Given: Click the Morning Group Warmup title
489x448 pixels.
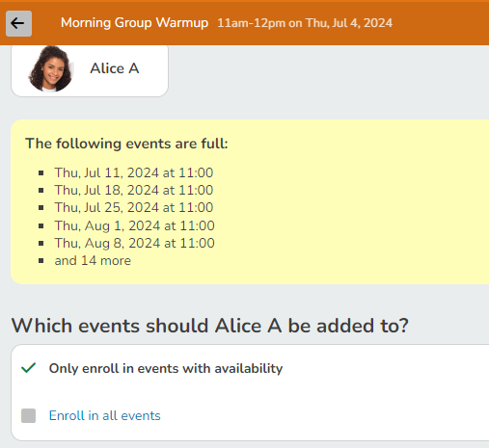Looking at the screenshot, I should click(134, 23).
